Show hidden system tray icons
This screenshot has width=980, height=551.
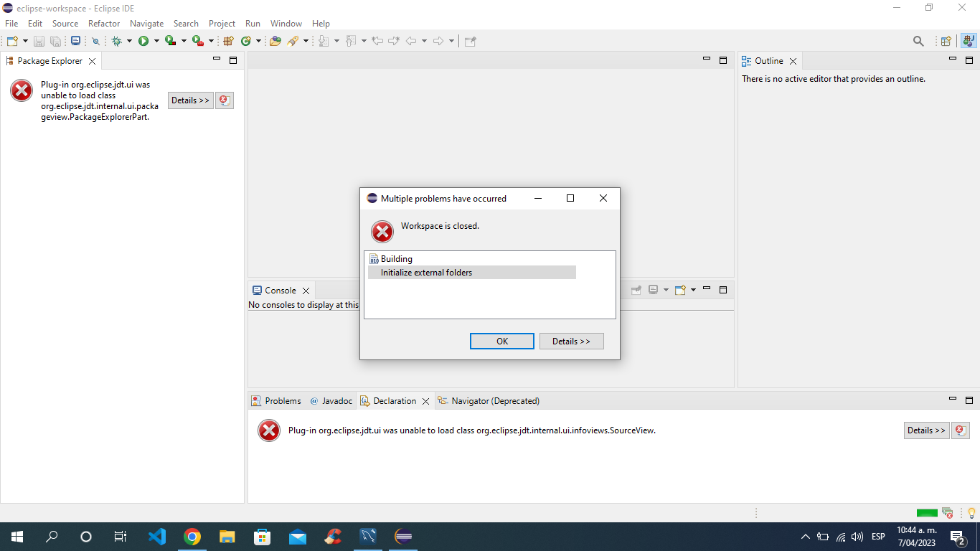(805, 537)
